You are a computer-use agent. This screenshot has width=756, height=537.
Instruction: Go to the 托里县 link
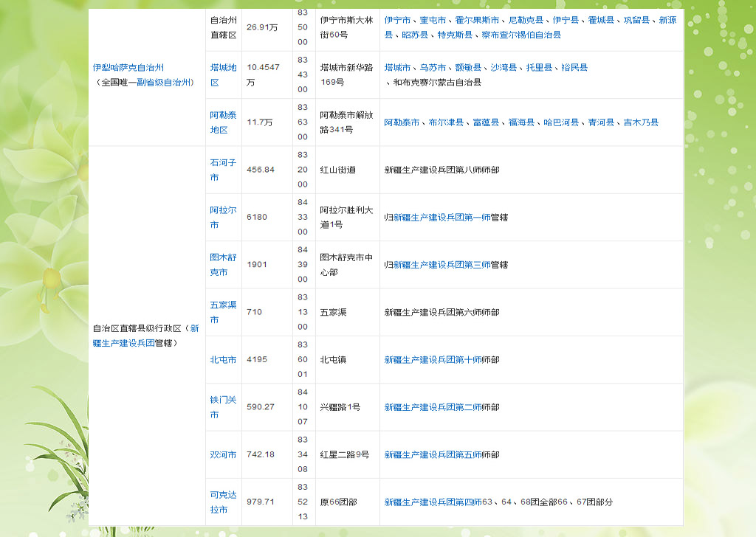click(x=539, y=67)
